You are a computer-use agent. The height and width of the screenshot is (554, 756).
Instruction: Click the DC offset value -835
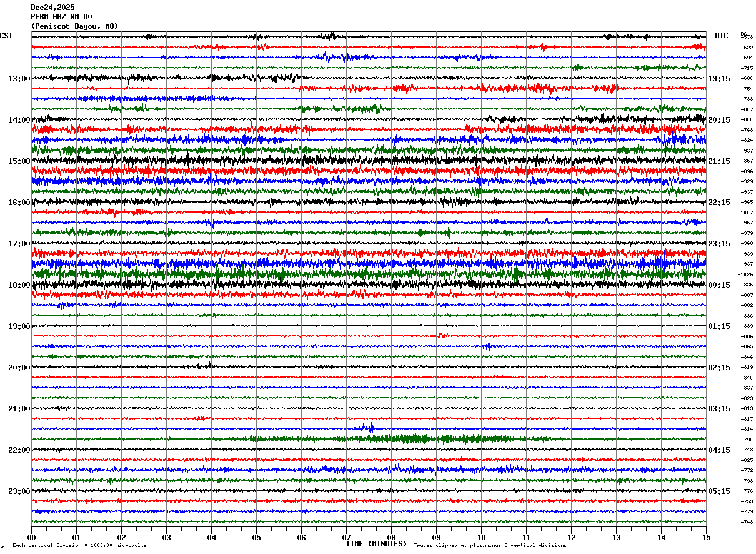747,285
